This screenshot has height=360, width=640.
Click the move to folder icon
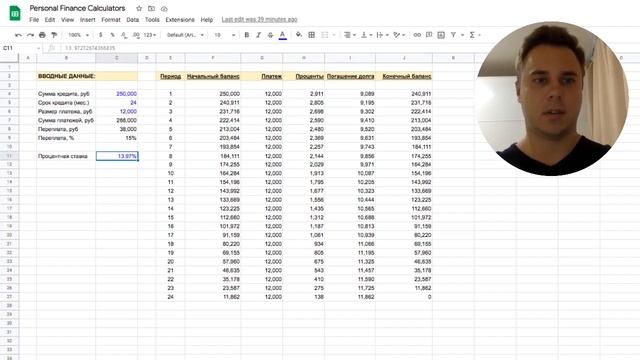tap(151, 8)
